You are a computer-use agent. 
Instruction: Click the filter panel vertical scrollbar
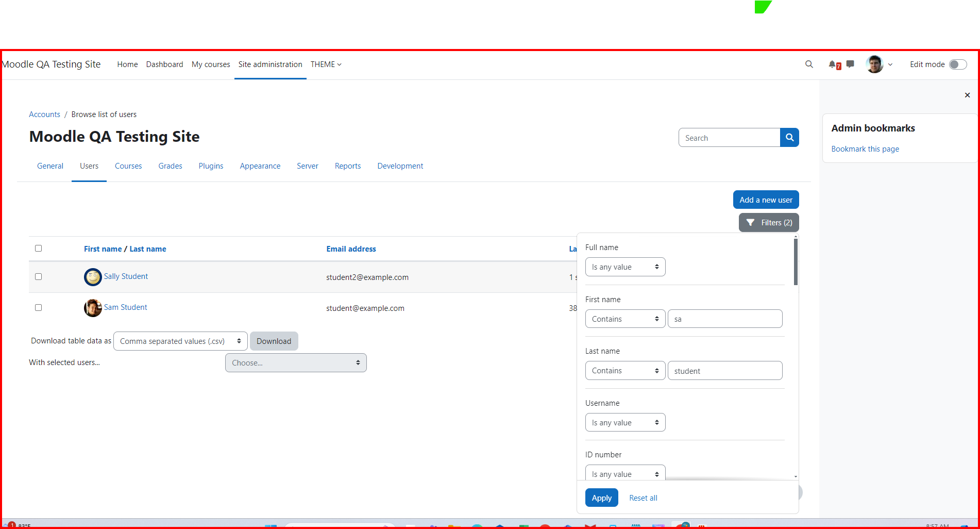coord(796,261)
